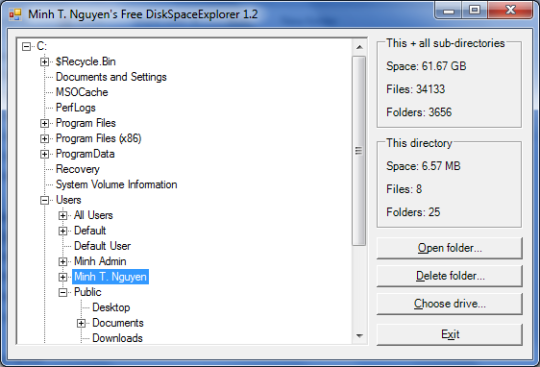Select the Documents label under Public
Image resolution: width=540 pixels, height=367 pixels.
pyautogui.click(x=118, y=323)
